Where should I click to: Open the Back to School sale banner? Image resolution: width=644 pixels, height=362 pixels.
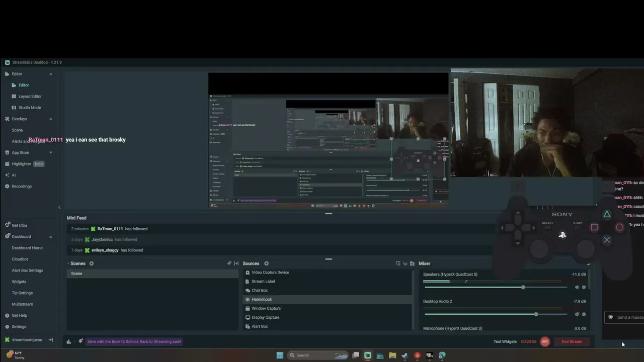[x=134, y=341]
